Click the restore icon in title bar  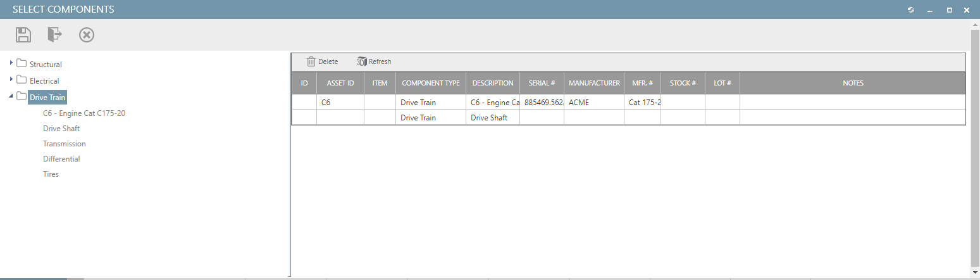coord(910,10)
